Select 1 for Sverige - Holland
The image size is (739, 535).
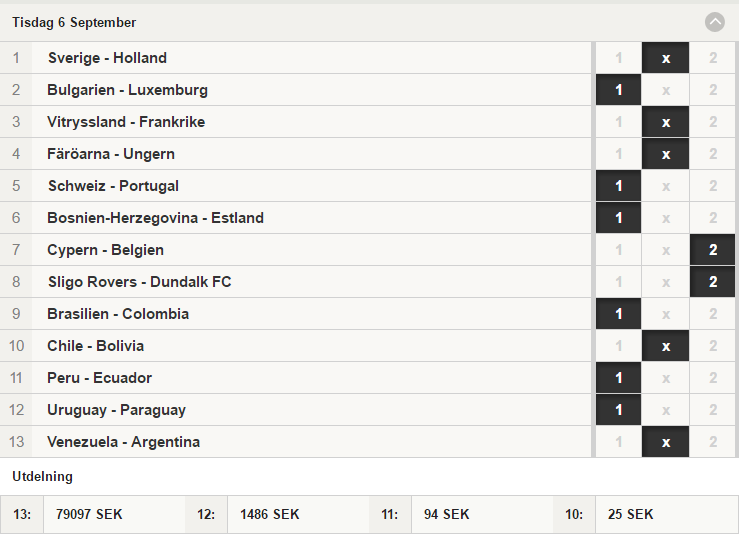point(618,58)
